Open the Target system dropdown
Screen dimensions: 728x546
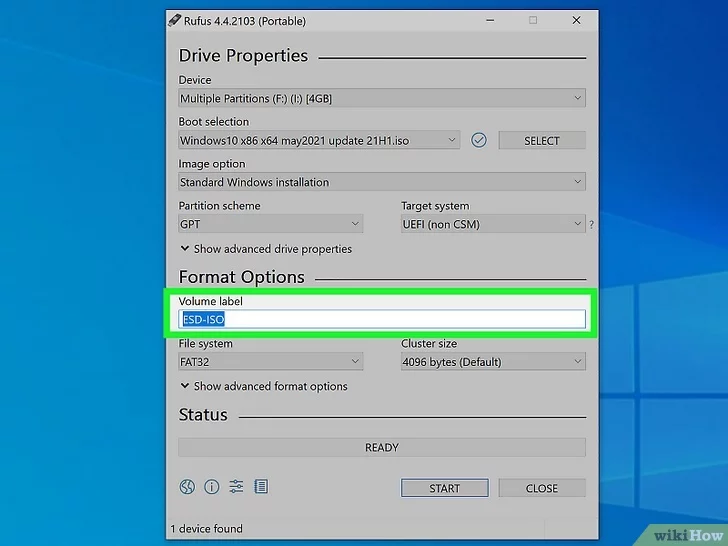coord(493,224)
